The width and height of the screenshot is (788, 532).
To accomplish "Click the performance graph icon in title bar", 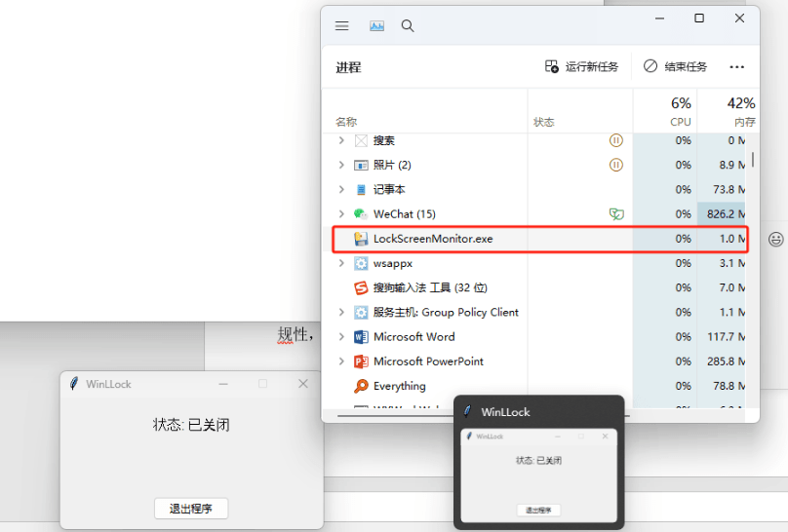I will 376,26.
